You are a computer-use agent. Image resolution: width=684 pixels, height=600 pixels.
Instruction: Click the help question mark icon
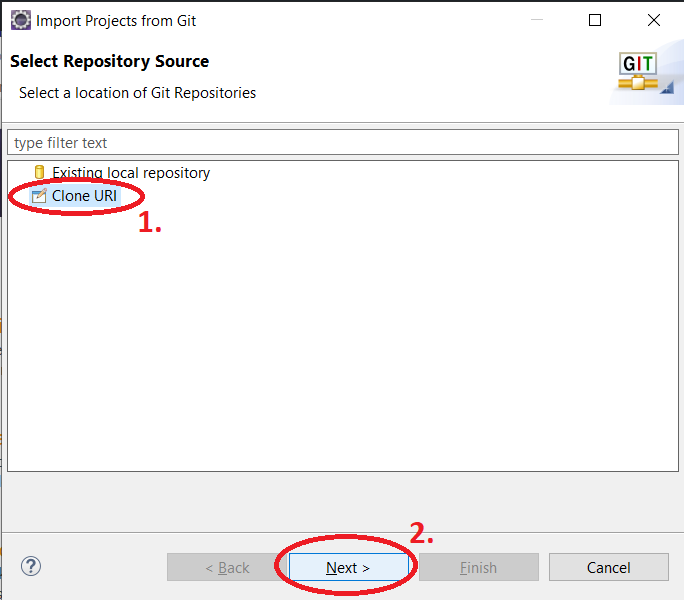(31, 566)
